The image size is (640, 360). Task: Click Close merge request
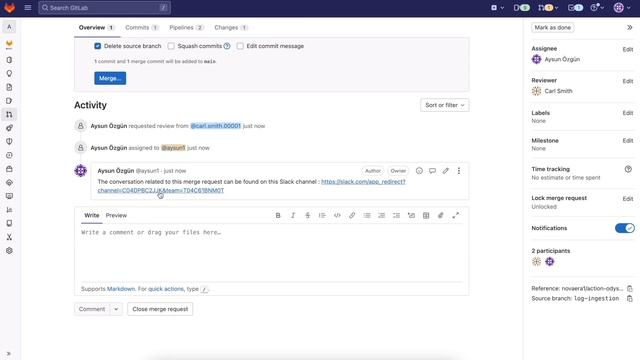(160, 309)
